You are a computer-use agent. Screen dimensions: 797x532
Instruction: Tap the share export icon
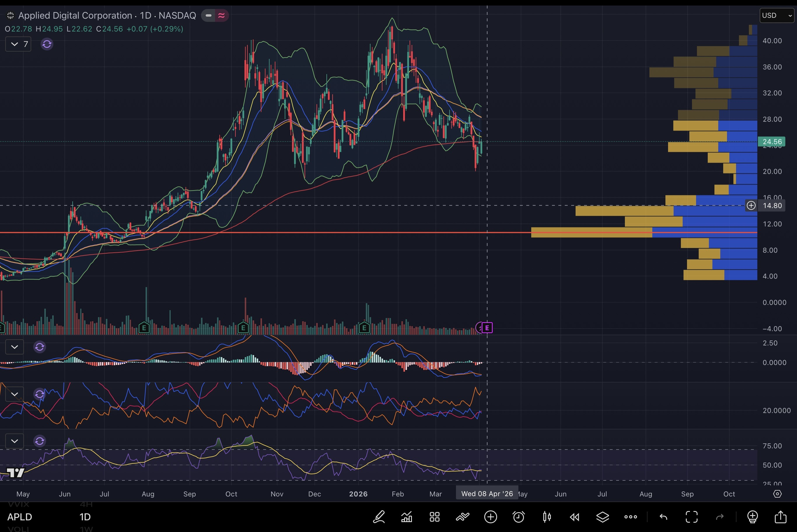click(780, 517)
